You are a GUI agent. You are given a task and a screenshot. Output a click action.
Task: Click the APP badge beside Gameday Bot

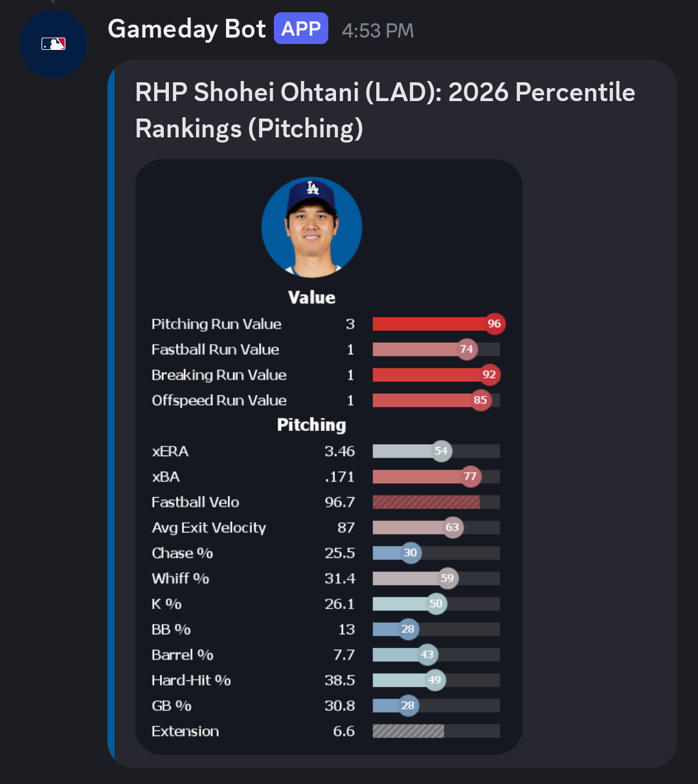pos(301,29)
